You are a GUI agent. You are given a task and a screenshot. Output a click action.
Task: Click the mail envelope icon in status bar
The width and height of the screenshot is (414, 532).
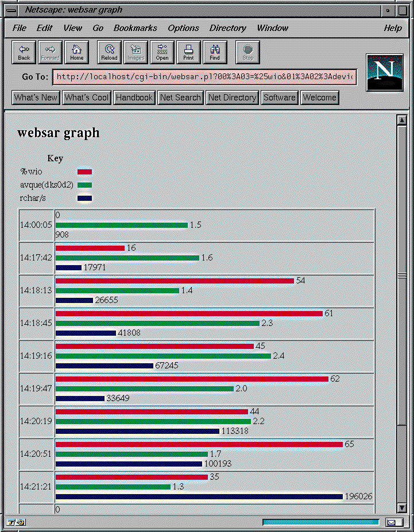click(394, 522)
